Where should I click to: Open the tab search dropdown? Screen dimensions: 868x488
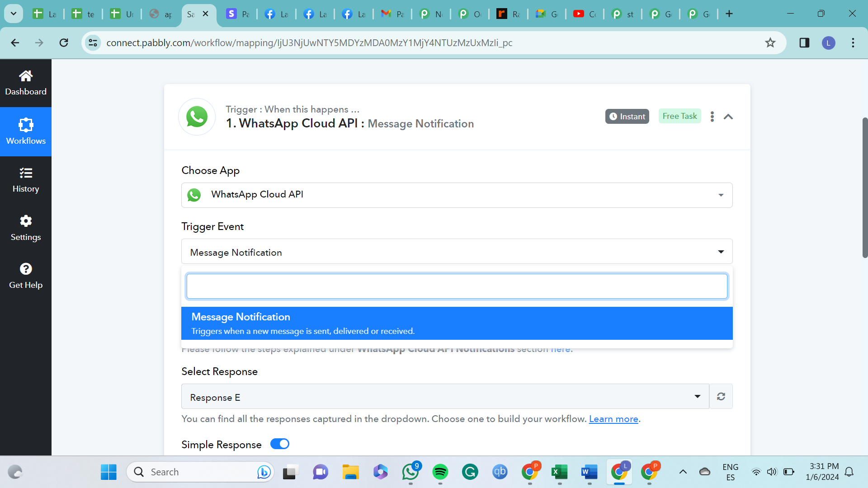pyautogui.click(x=14, y=14)
